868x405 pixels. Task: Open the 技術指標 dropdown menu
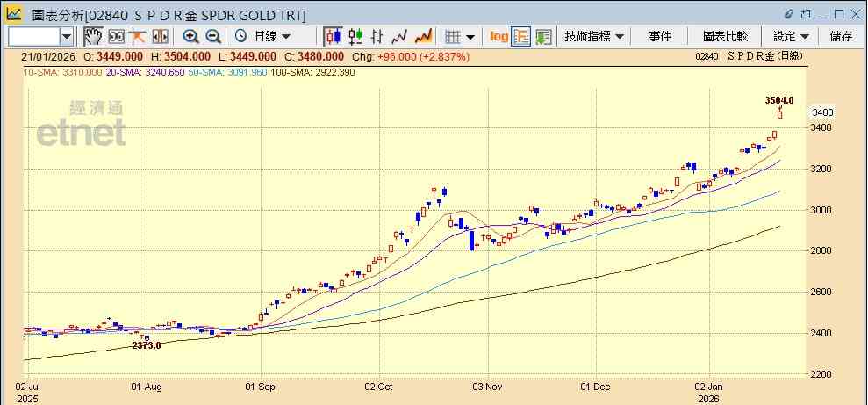click(x=594, y=37)
